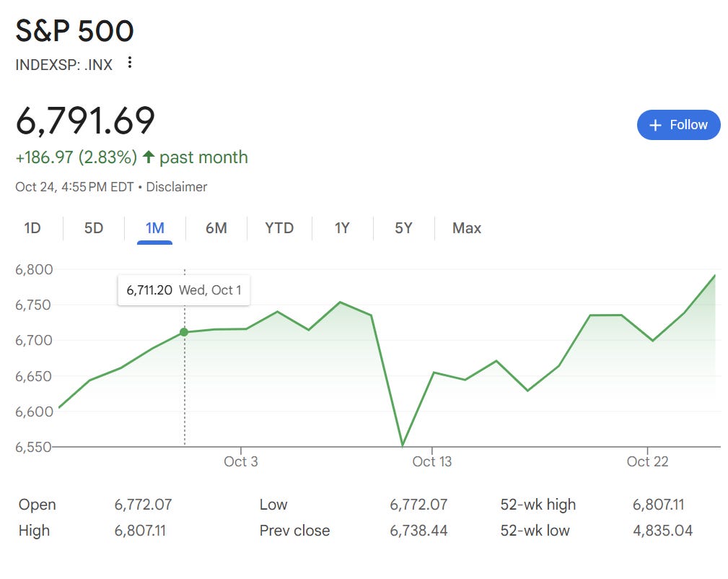728x579 pixels.
Task: Click the Open value 6,772.07
Action: pyautogui.click(x=143, y=505)
